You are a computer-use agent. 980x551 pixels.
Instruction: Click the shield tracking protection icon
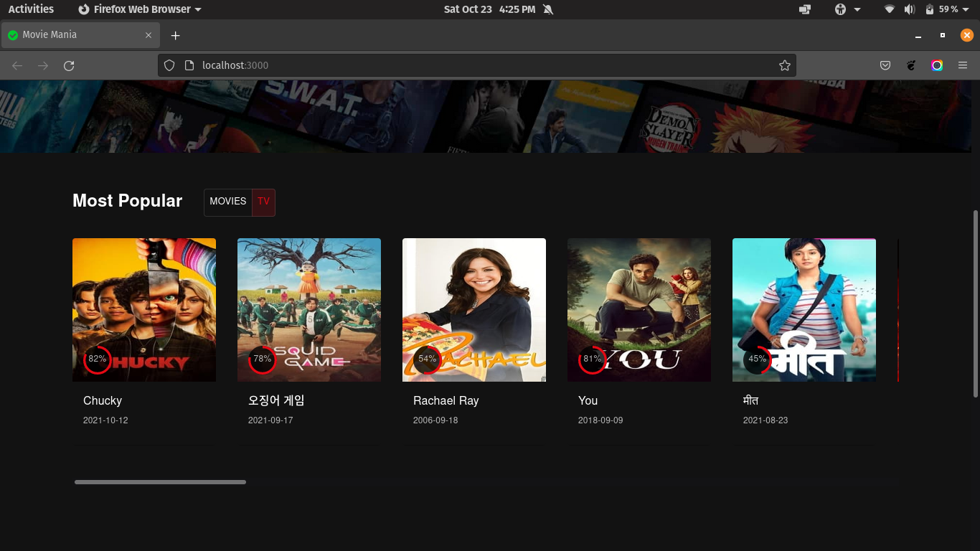tap(169, 65)
